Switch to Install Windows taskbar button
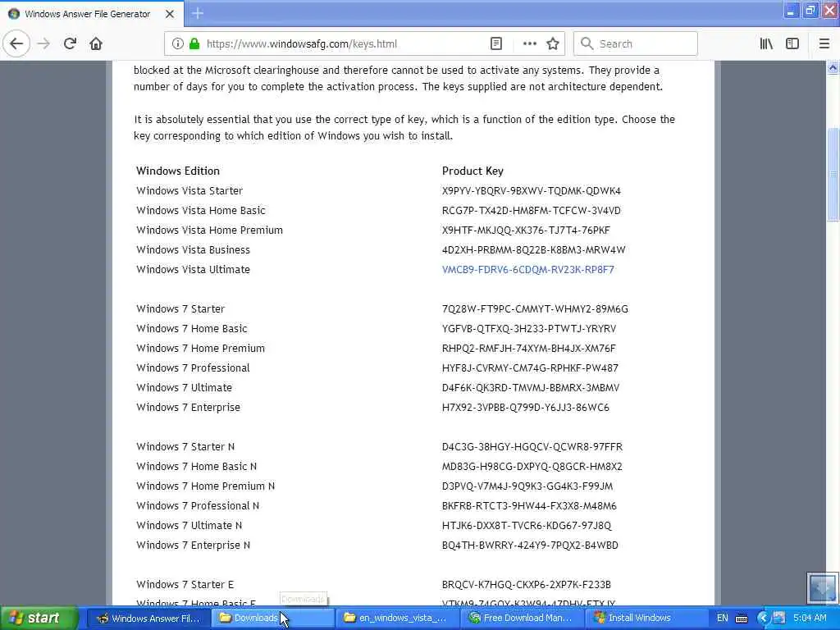This screenshot has width=840, height=630. (646, 618)
